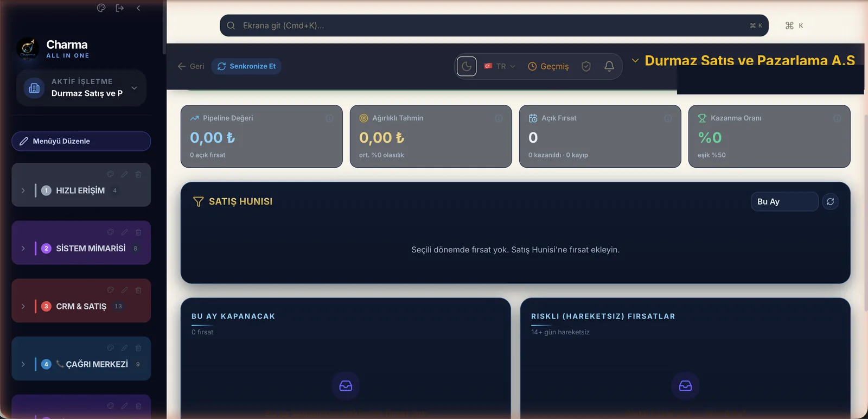The height and width of the screenshot is (419, 868).
Task: Show info for Pipeline Değeri card
Action: point(329,118)
